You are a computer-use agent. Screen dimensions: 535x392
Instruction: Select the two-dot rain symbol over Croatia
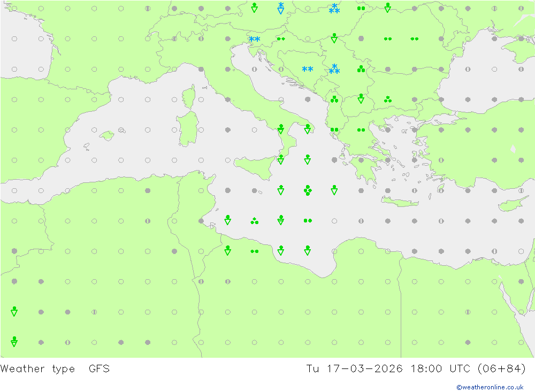(x=281, y=39)
